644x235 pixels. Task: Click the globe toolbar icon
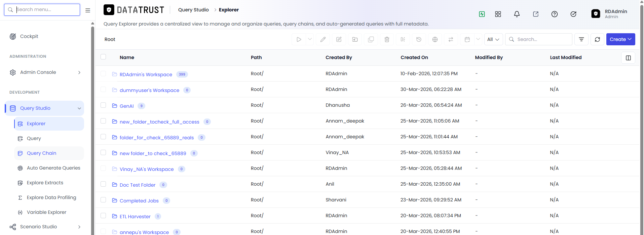[435, 39]
